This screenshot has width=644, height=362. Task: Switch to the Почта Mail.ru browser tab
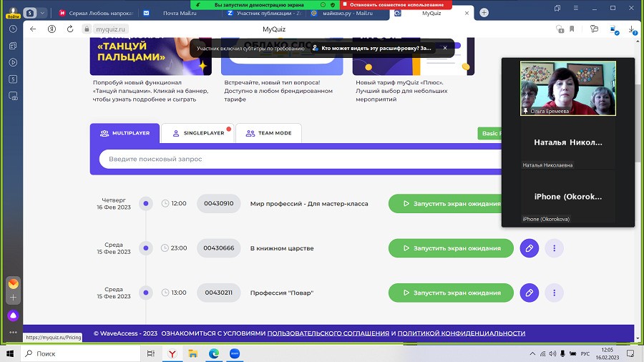(x=179, y=13)
